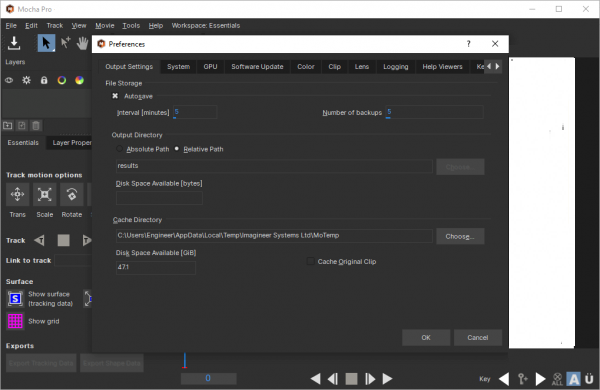
Task: Click the Interval minutes field
Action: pyautogui.click(x=195, y=112)
